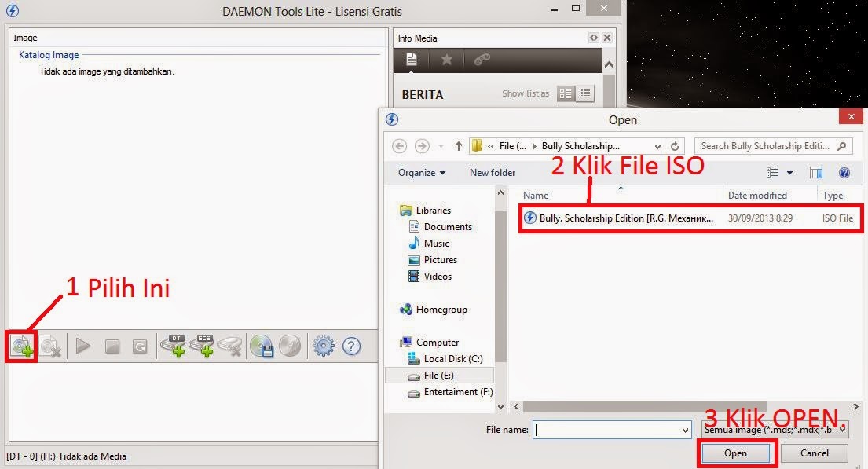The image size is (868, 469).
Task: Add a DT virtual drive
Action: [x=173, y=346]
